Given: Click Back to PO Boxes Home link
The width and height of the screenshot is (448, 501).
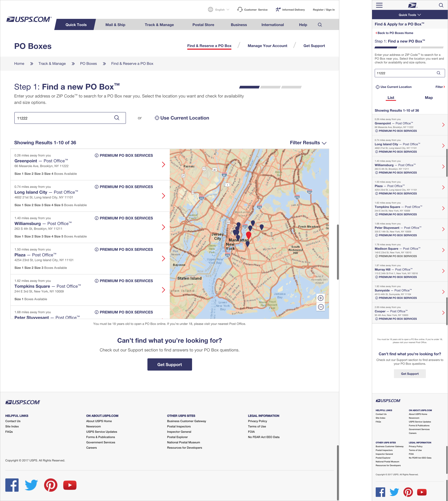Looking at the screenshot, I should pos(394,33).
